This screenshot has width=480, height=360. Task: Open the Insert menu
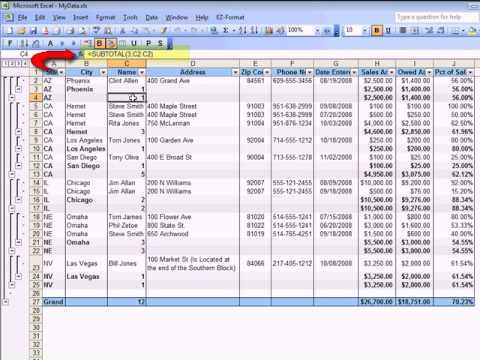[81, 17]
